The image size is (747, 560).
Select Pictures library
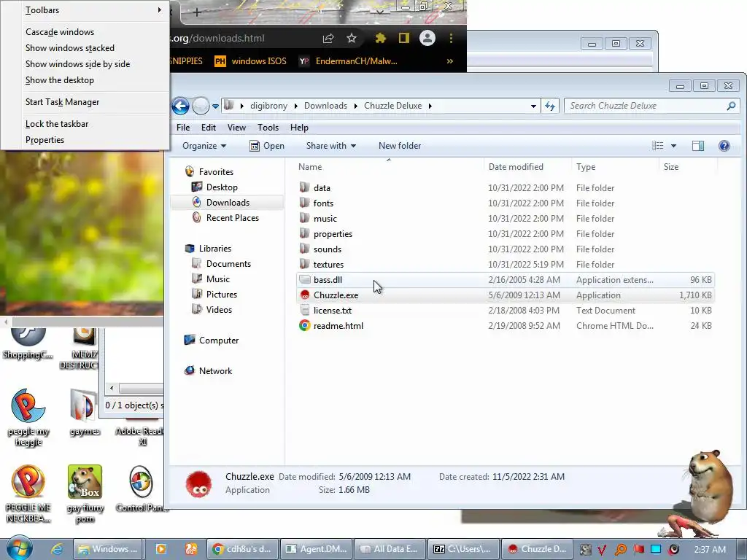coord(222,295)
